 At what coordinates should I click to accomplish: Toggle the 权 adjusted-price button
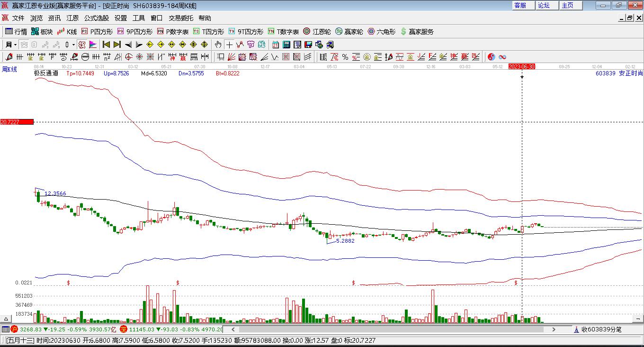[x=82, y=45]
